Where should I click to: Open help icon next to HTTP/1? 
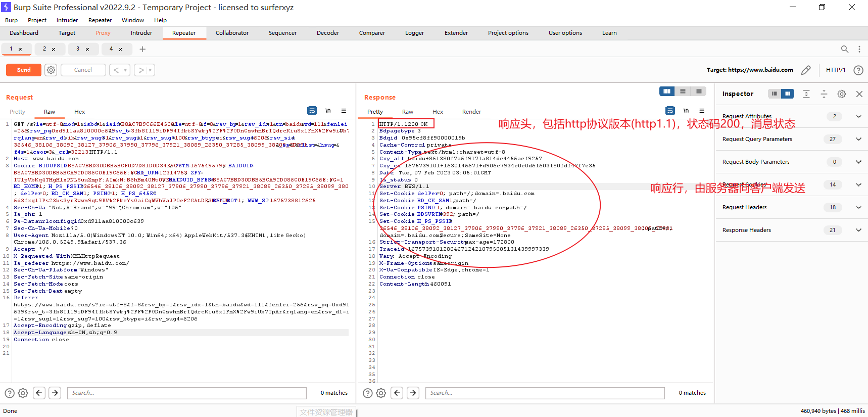coord(858,70)
